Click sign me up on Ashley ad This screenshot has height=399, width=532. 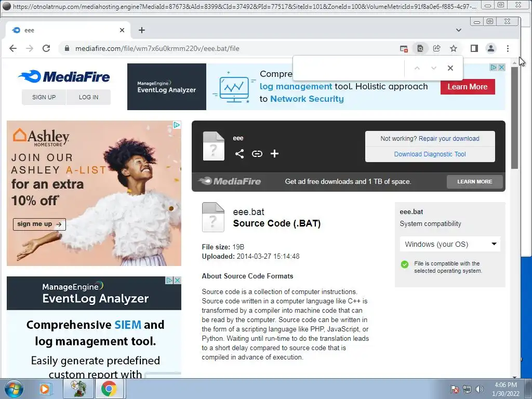click(x=39, y=224)
